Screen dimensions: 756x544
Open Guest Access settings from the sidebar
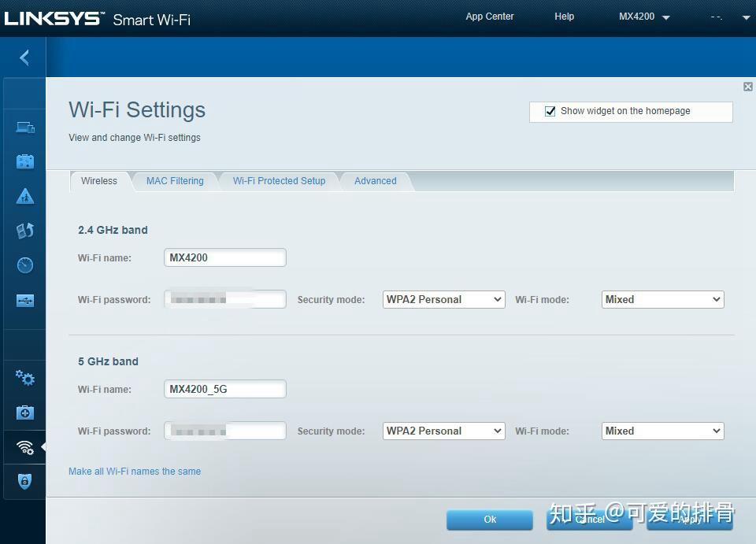24,161
